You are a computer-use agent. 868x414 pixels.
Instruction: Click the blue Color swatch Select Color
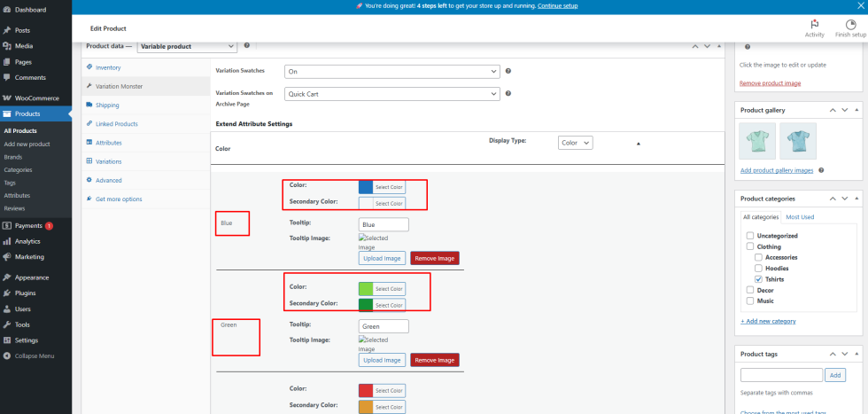pyautogui.click(x=382, y=187)
